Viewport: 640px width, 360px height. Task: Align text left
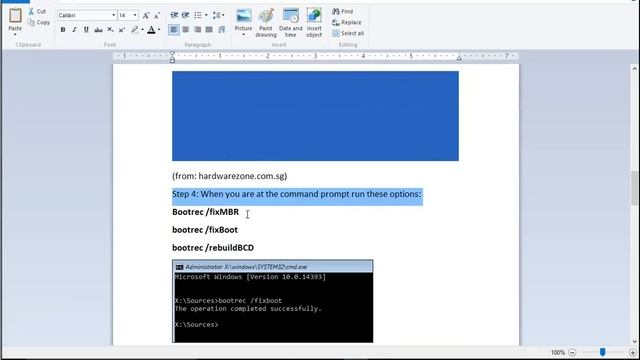[174, 29]
